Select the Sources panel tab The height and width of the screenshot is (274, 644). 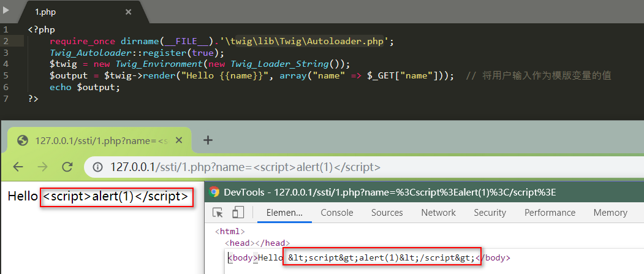click(387, 213)
